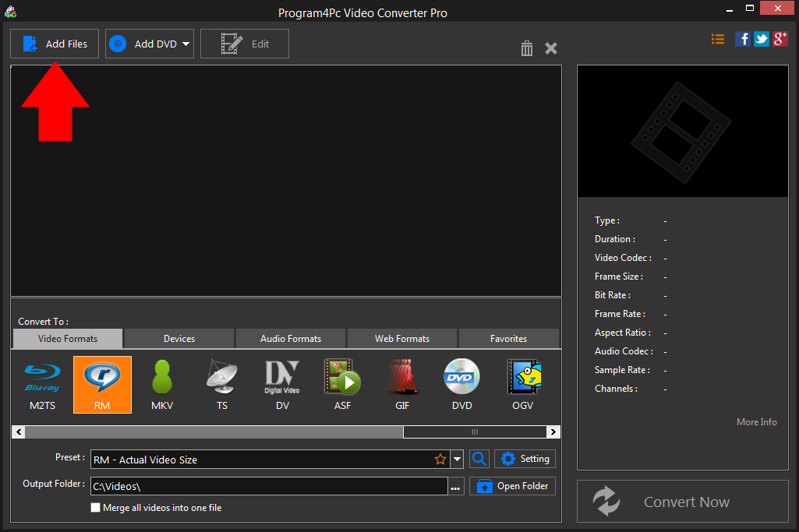This screenshot has height=532, width=799.
Task: Open the preset search magnifier
Action: tap(479, 459)
